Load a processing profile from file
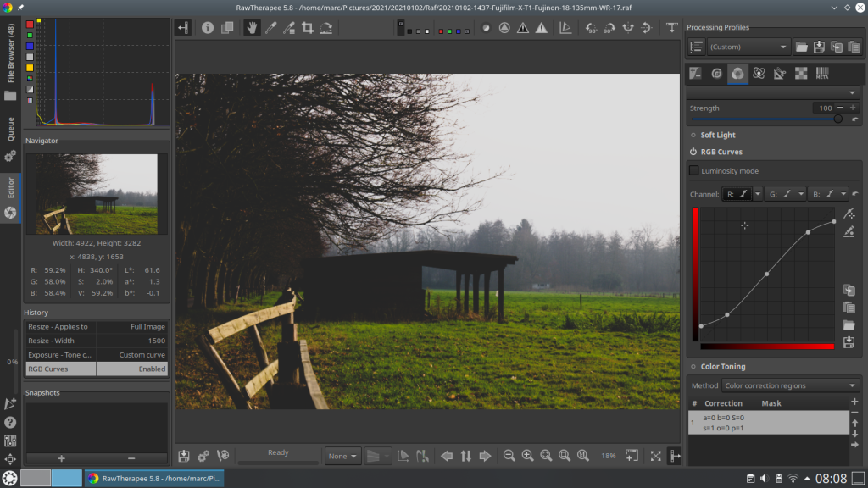868x488 pixels. [x=802, y=47]
